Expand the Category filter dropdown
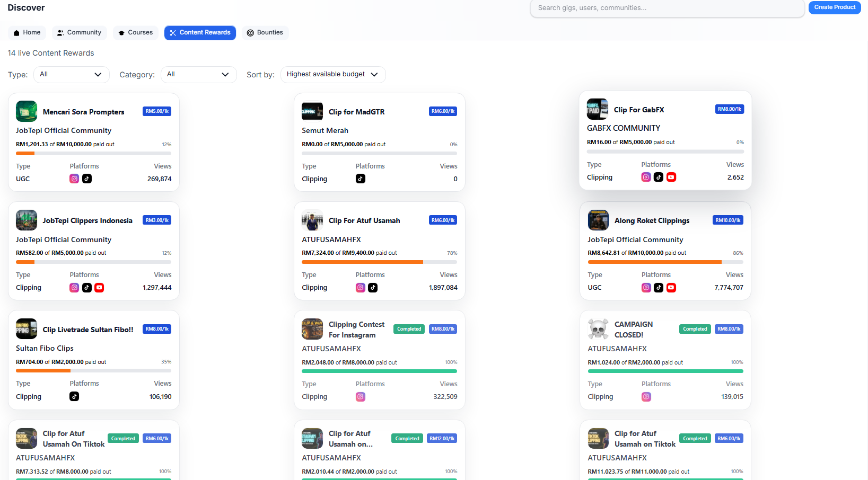This screenshot has width=868, height=480. point(199,75)
